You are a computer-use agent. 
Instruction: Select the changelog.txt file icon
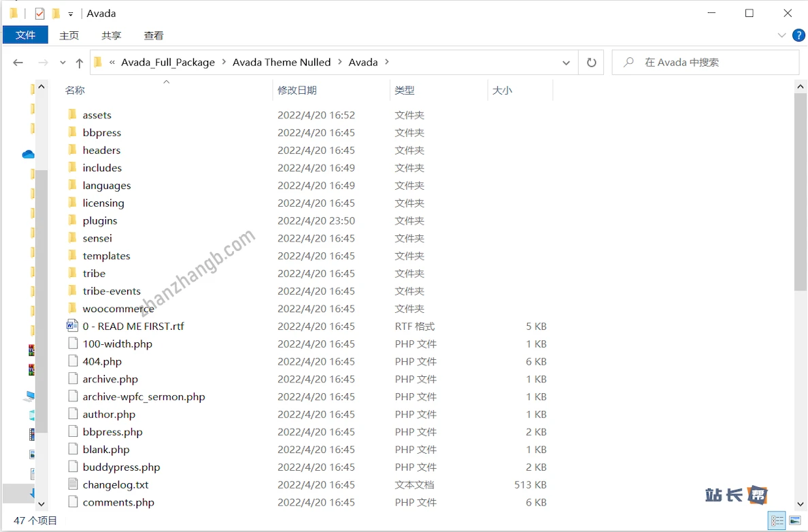point(73,484)
